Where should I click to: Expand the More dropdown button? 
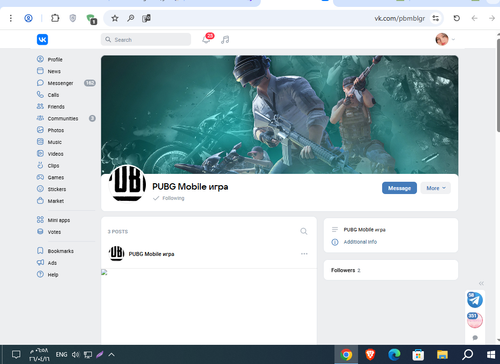click(x=436, y=188)
